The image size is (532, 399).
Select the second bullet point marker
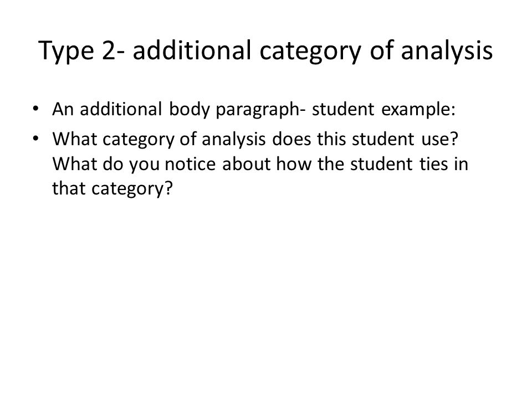[x=35, y=139]
